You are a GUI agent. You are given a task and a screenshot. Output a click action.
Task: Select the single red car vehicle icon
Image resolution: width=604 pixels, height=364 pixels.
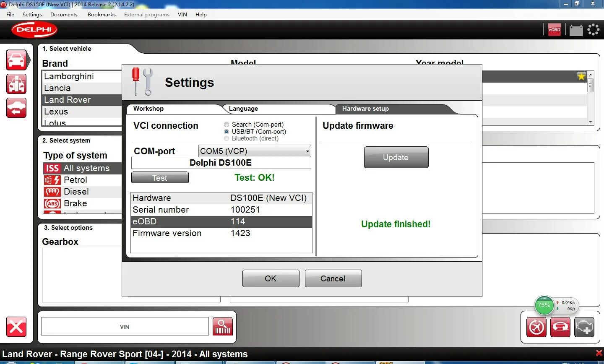click(17, 60)
